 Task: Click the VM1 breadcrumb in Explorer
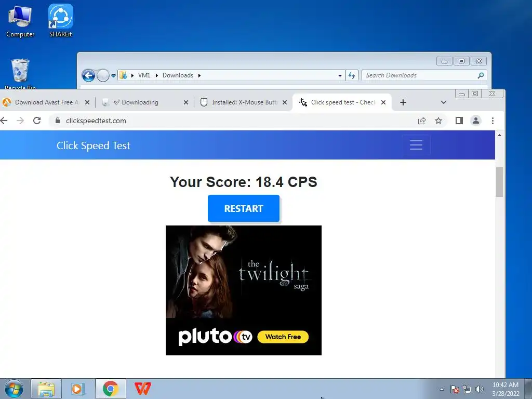pos(144,75)
